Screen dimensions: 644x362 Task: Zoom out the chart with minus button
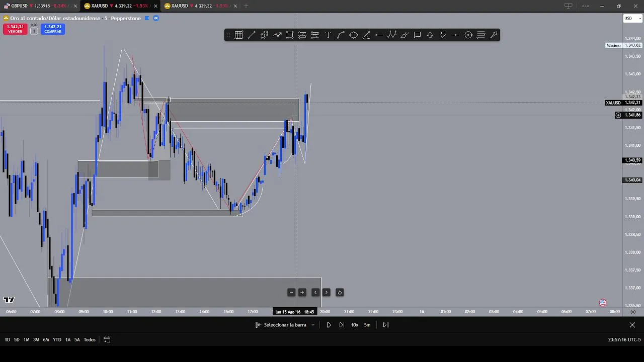[x=291, y=292]
